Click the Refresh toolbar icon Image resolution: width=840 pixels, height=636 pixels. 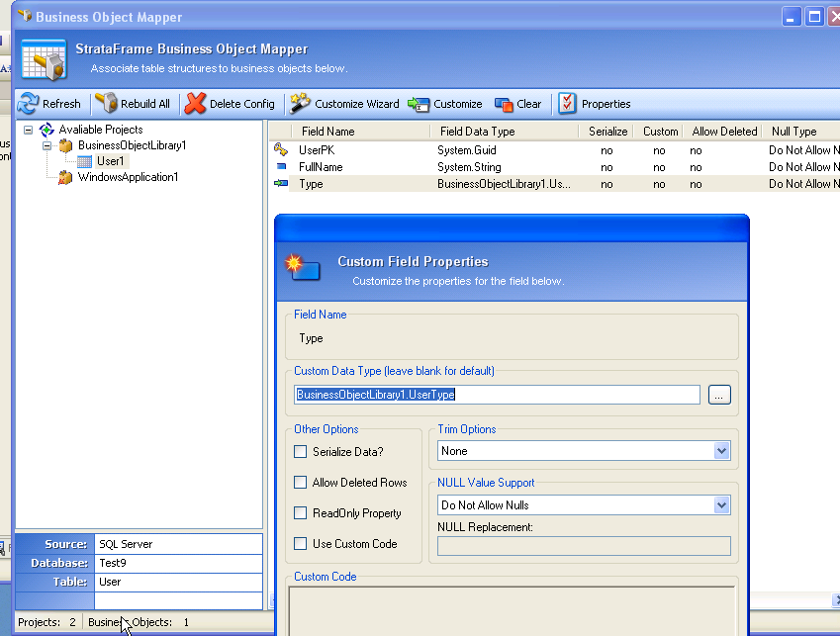click(x=28, y=103)
